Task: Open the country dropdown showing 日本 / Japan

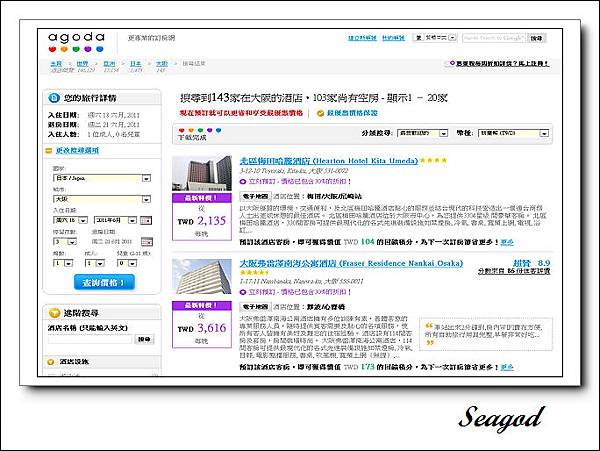Action: pyautogui.click(x=102, y=178)
